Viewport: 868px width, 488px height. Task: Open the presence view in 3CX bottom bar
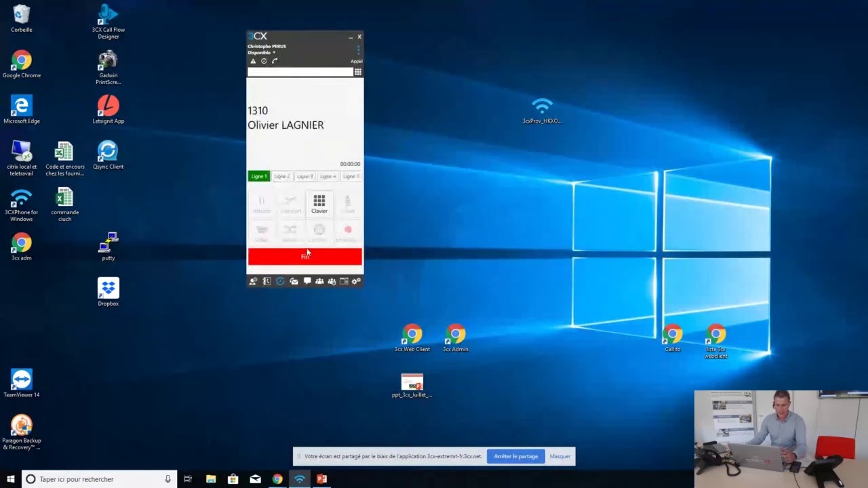tap(253, 281)
